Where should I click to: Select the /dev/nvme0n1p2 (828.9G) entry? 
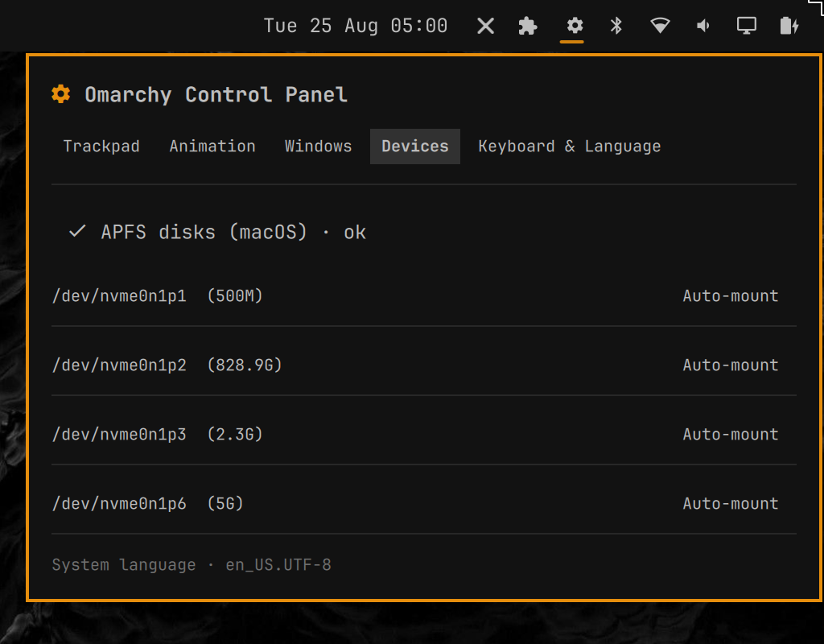[x=167, y=365]
